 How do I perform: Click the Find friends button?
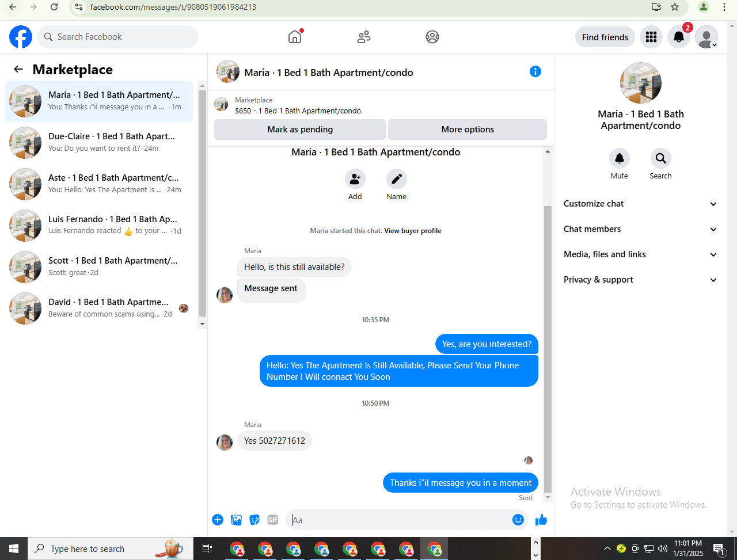pyautogui.click(x=605, y=37)
